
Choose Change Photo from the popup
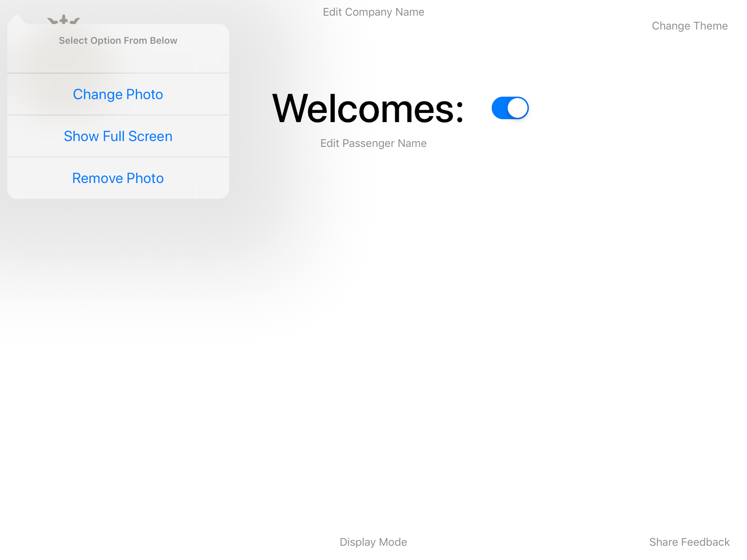(118, 94)
